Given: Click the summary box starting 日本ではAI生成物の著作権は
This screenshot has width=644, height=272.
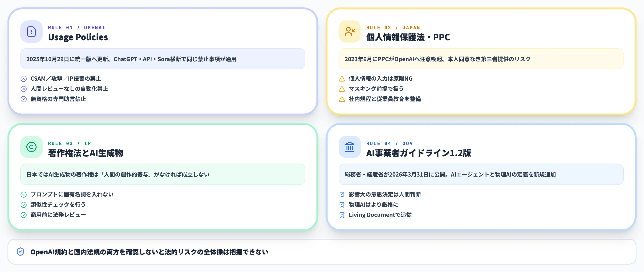Looking at the screenshot, I should (163, 174).
